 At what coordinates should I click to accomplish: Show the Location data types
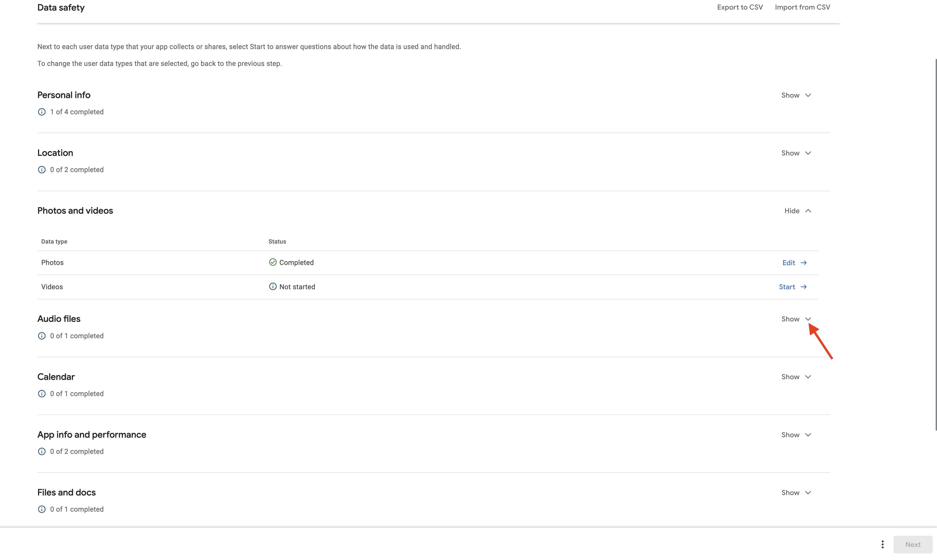coord(796,153)
